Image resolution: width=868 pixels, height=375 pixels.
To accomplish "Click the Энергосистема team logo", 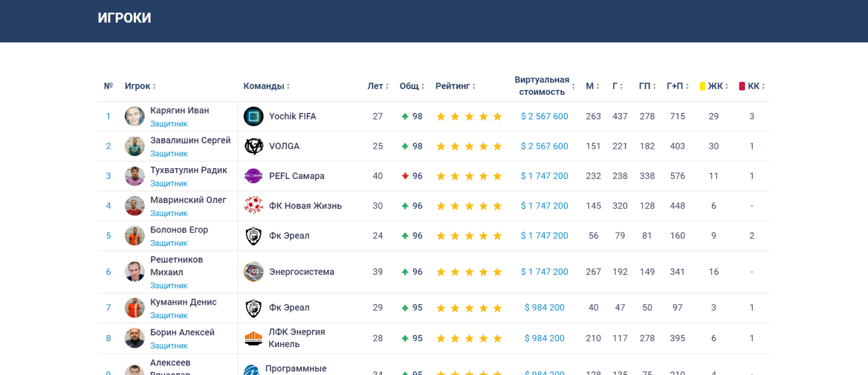I will pyautogui.click(x=253, y=272).
